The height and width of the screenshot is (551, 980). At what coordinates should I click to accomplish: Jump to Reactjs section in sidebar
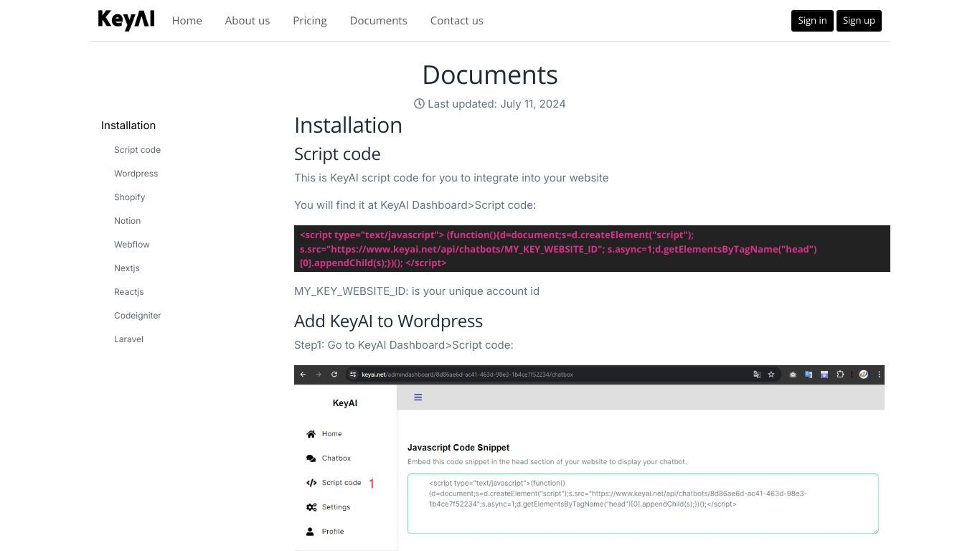tap(128, 292)
